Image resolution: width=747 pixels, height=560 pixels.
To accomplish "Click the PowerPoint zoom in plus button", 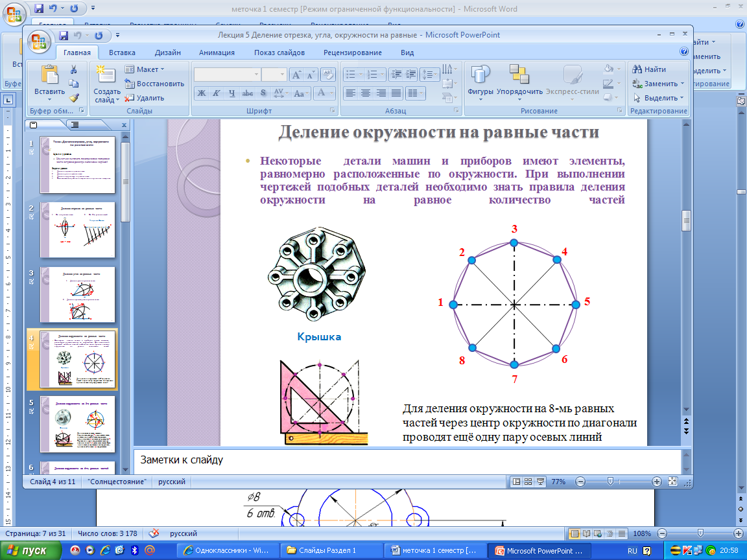I will click(656, 482).
